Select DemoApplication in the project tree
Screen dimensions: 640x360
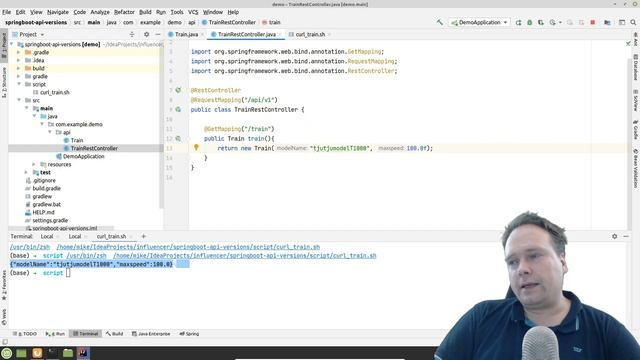[83, 156]
